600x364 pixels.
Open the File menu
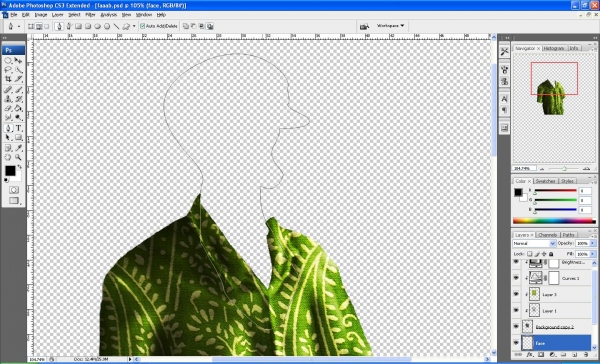pyautogui.click(x=14, y=15)
